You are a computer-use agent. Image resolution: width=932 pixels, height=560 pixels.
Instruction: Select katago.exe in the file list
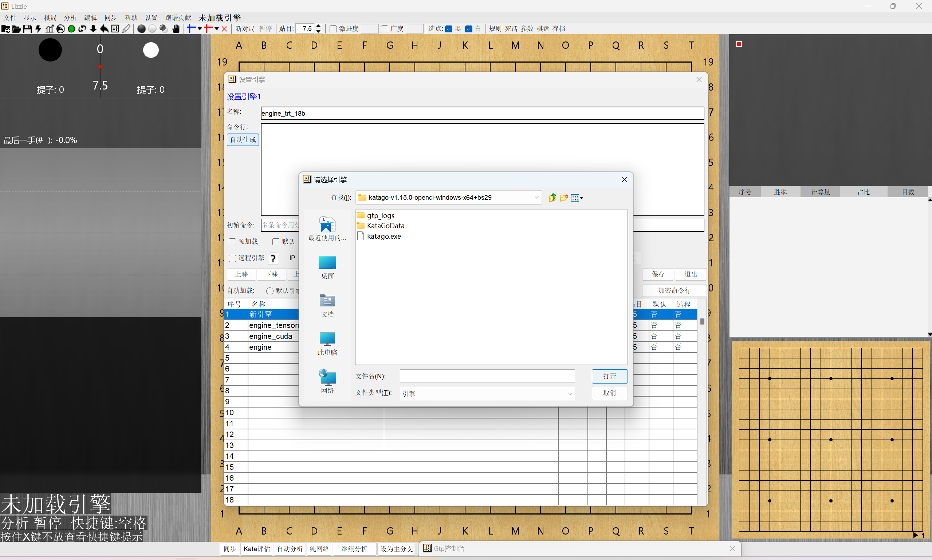point(383,236)
